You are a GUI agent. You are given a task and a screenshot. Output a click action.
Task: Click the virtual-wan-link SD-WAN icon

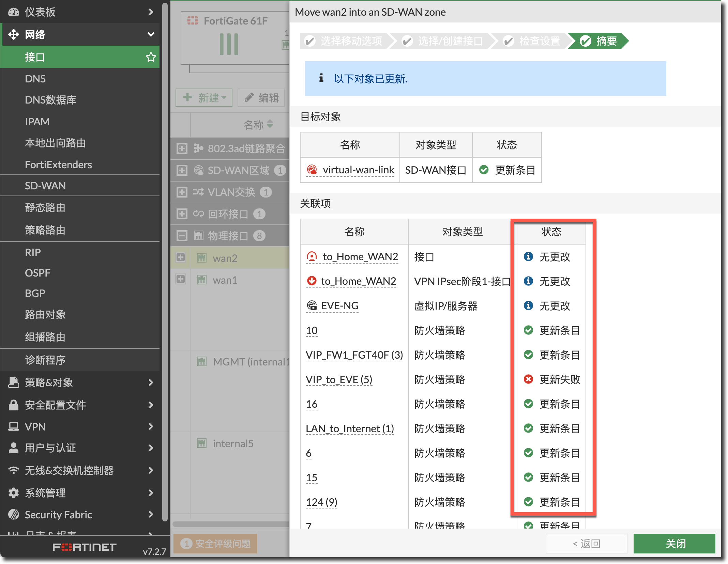pos(312,169)
